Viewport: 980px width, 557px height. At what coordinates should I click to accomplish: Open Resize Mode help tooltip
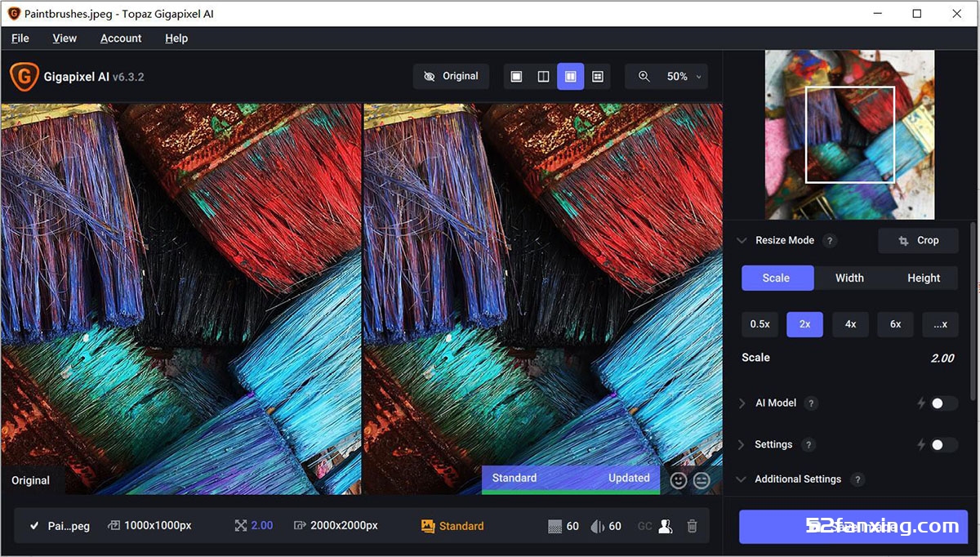tap(829, 241)
